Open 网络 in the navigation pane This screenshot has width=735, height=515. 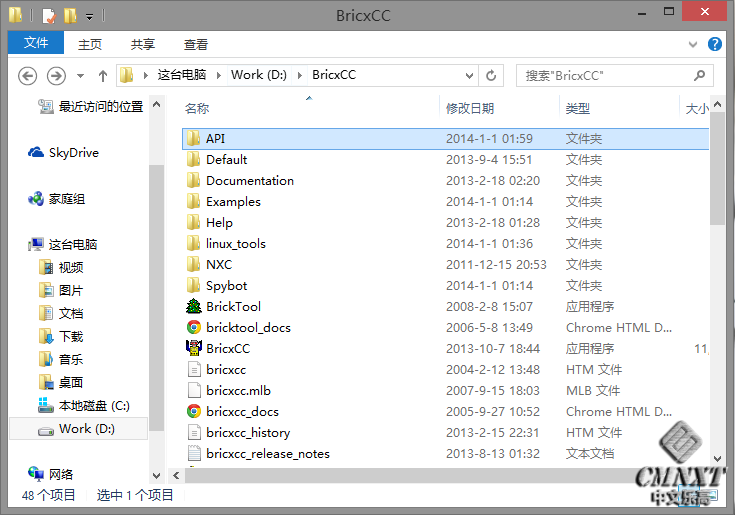tap(61, 474)
